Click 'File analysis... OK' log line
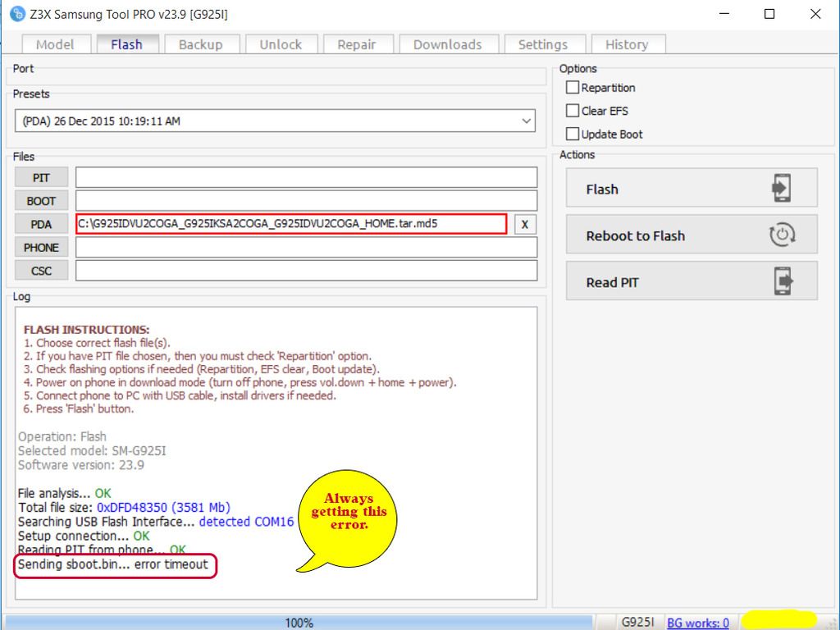Viewport: 840px width, 630px height. click(64, 493)
